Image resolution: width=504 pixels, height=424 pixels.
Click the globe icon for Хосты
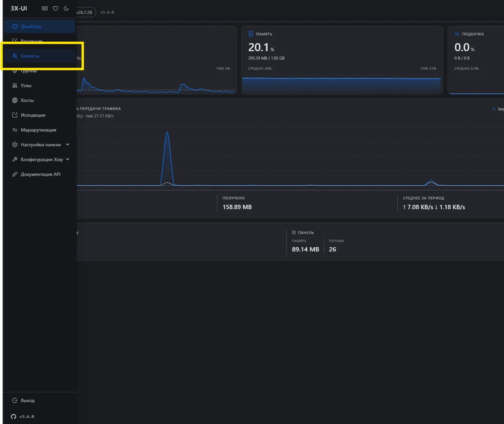click(15, 100)
